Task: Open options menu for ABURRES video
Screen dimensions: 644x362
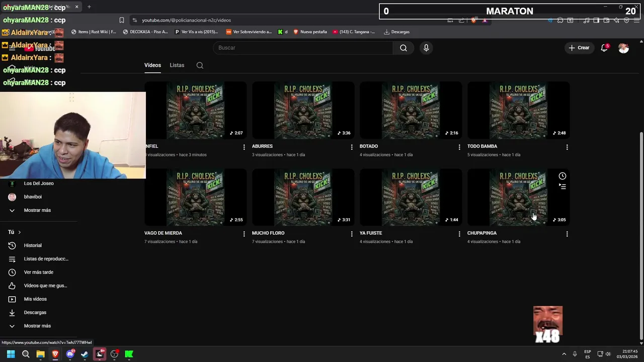Action: (352, 147)
